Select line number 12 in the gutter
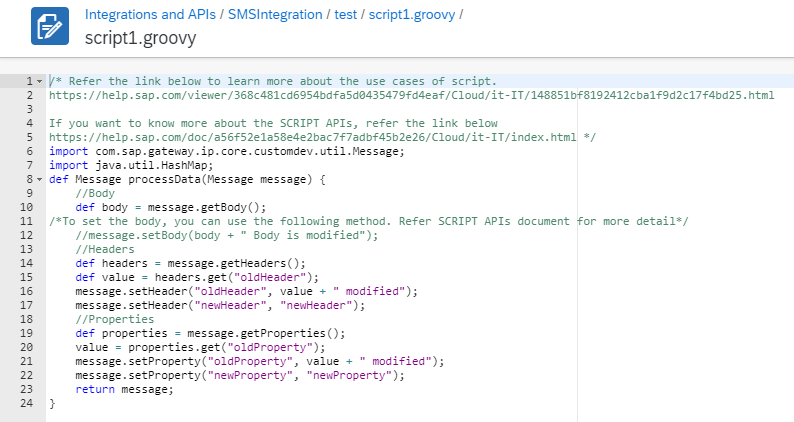 28,235
